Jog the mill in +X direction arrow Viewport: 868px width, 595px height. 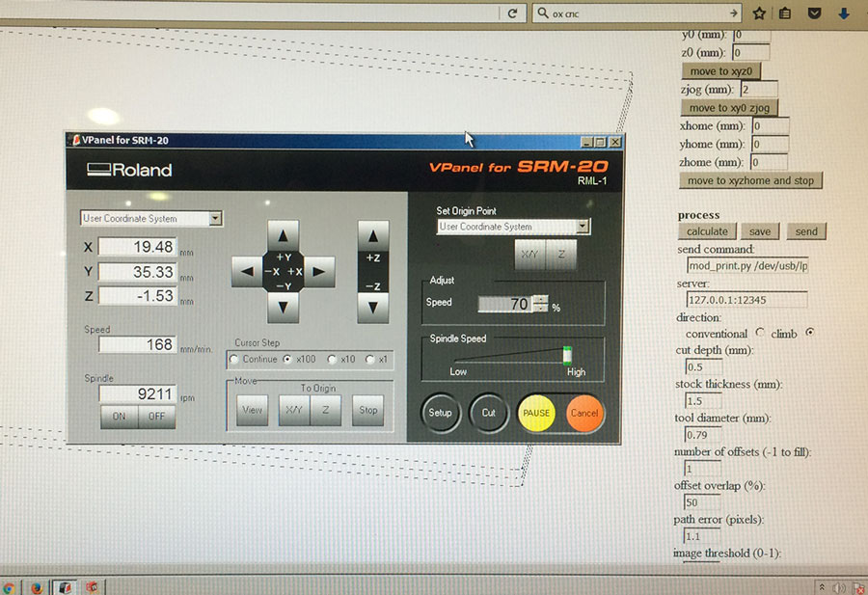(x=319, y=271)
